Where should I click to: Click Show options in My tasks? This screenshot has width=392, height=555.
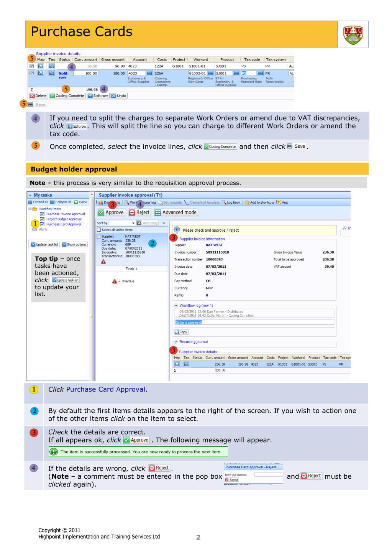point(74,244)
